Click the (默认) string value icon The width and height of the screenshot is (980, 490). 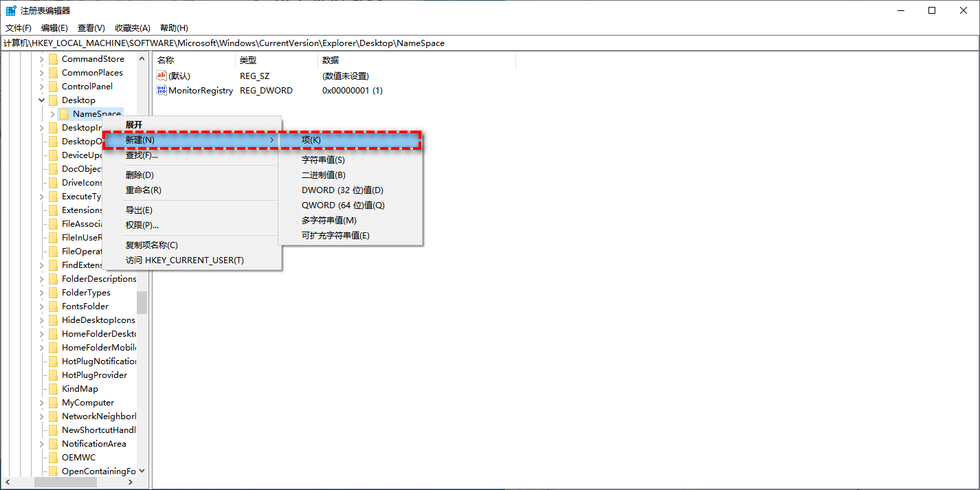click(162, 76)
